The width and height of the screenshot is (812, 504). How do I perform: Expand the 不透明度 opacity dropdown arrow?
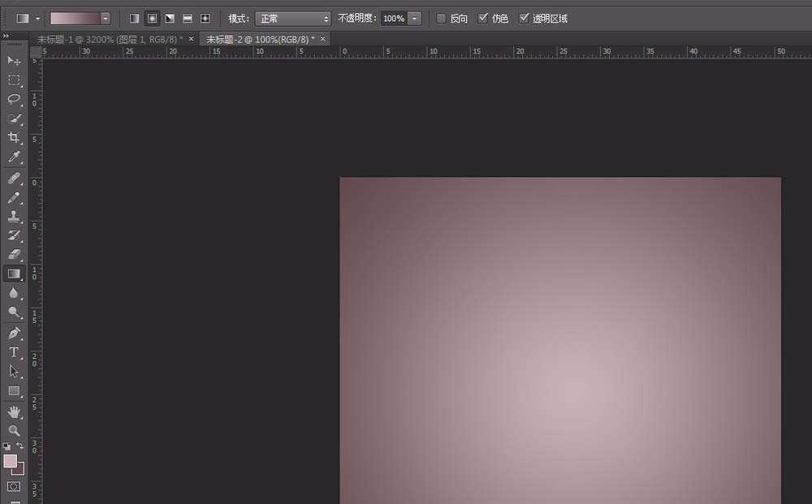tap(415, 18)
